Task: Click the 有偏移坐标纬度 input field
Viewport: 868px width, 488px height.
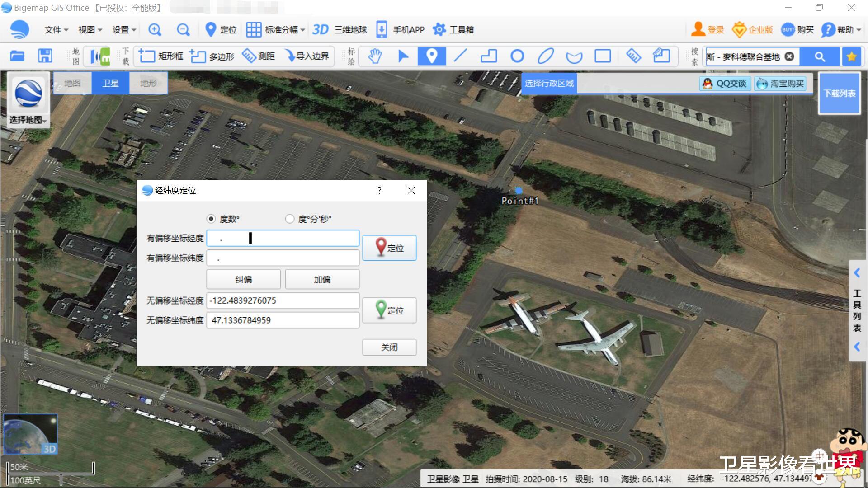Action: pyautogui.click(x=283, y=258)
